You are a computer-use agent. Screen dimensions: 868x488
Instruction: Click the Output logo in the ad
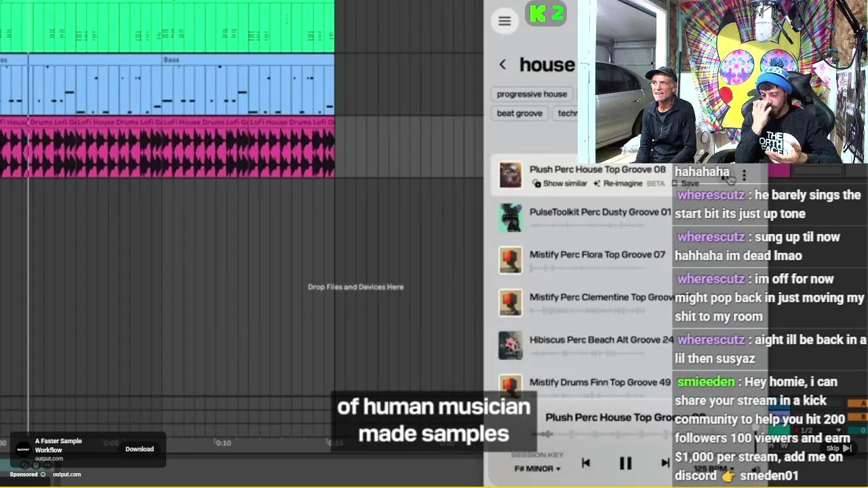(x=24, y=449)
